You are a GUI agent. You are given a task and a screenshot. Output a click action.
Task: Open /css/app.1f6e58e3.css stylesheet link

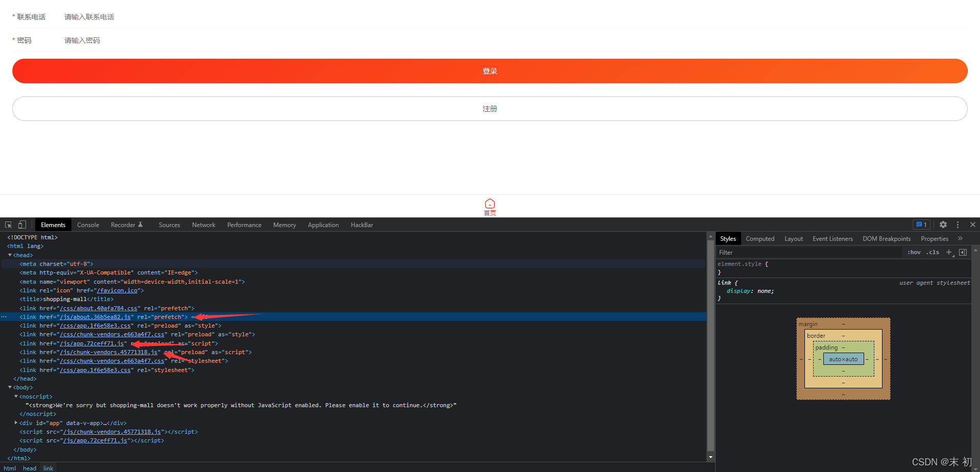point(95,370)
